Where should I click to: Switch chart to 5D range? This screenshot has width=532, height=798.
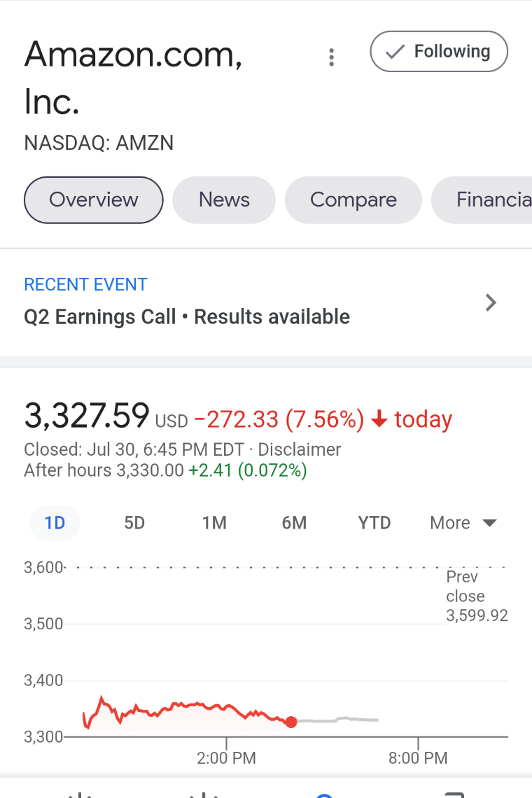(x=134, y=523)
